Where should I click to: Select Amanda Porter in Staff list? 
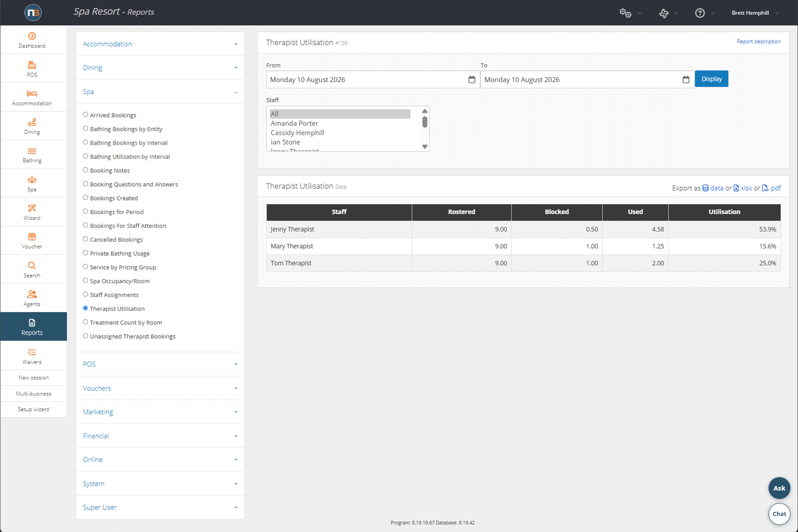pyautogui.click(x=340, y=123)
